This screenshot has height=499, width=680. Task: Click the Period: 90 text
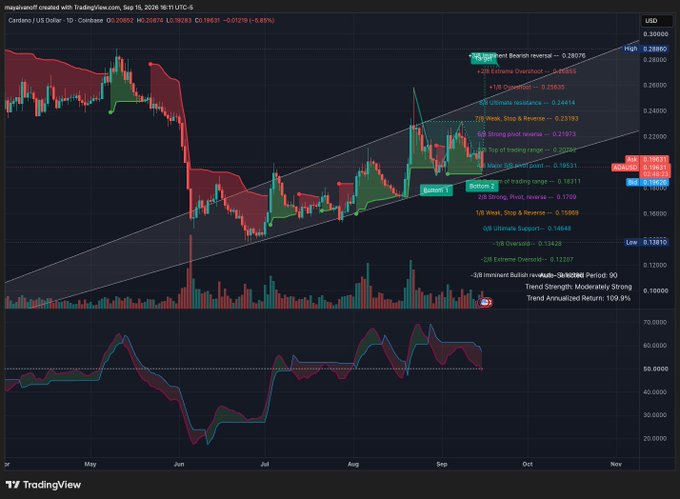(x=601, y=275)
